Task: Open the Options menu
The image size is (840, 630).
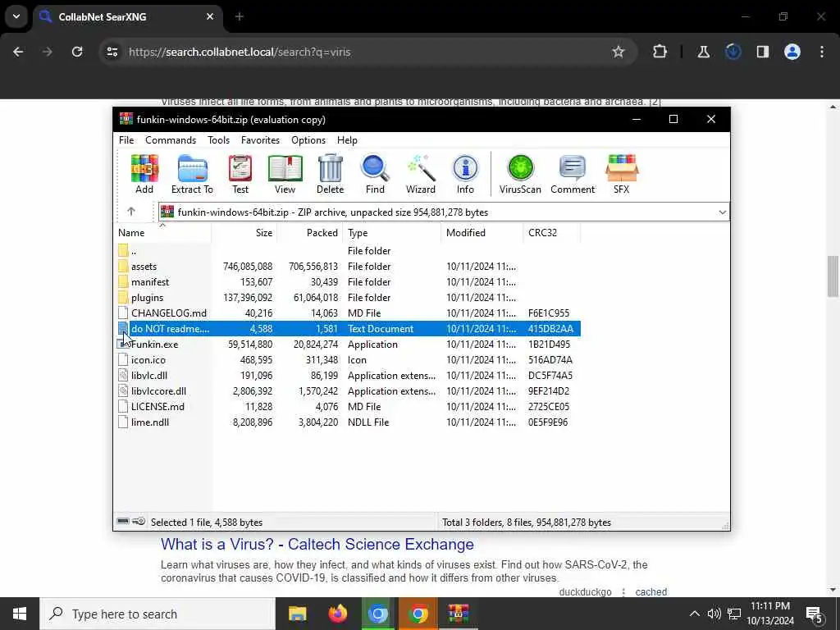Action: tap(308, 139)
